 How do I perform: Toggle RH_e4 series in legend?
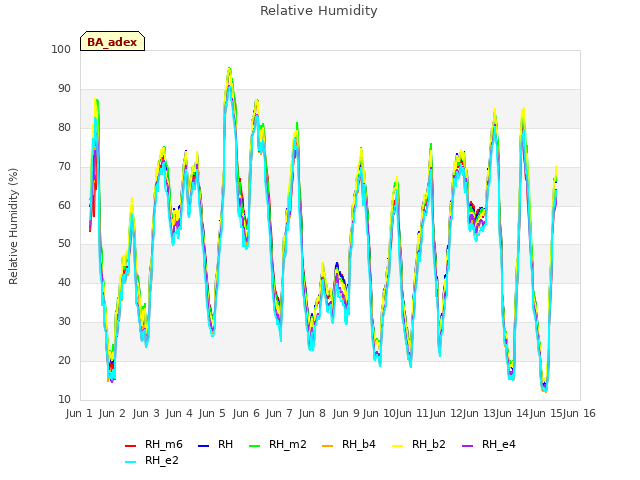489,444
